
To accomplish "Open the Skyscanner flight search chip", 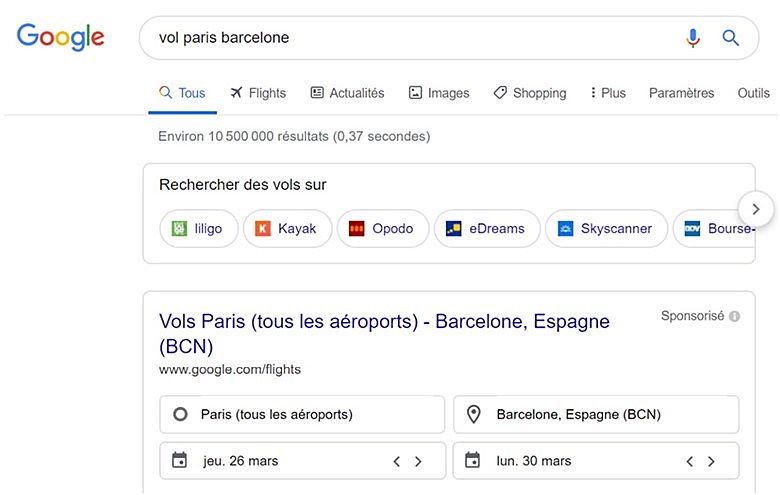I will pyautogui.click(x=605, y=228).
